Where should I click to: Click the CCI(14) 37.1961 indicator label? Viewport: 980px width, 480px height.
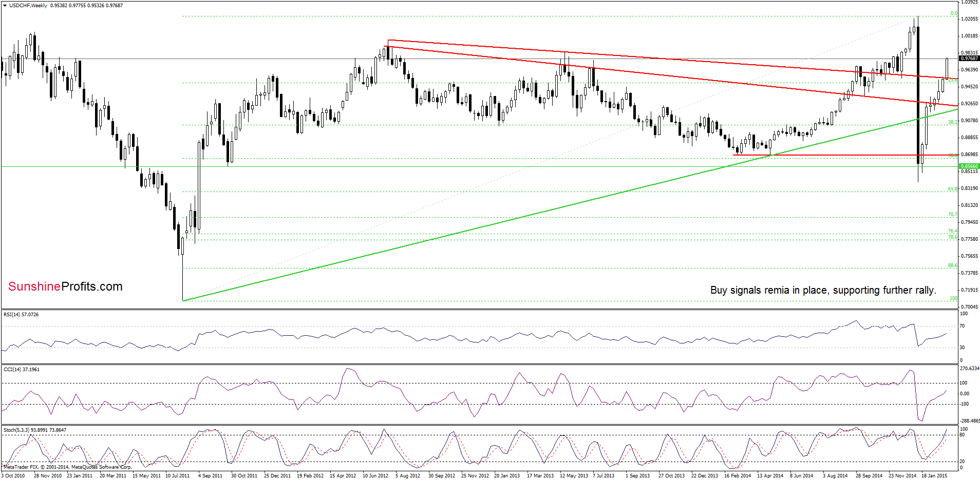[x=21, y=369]
